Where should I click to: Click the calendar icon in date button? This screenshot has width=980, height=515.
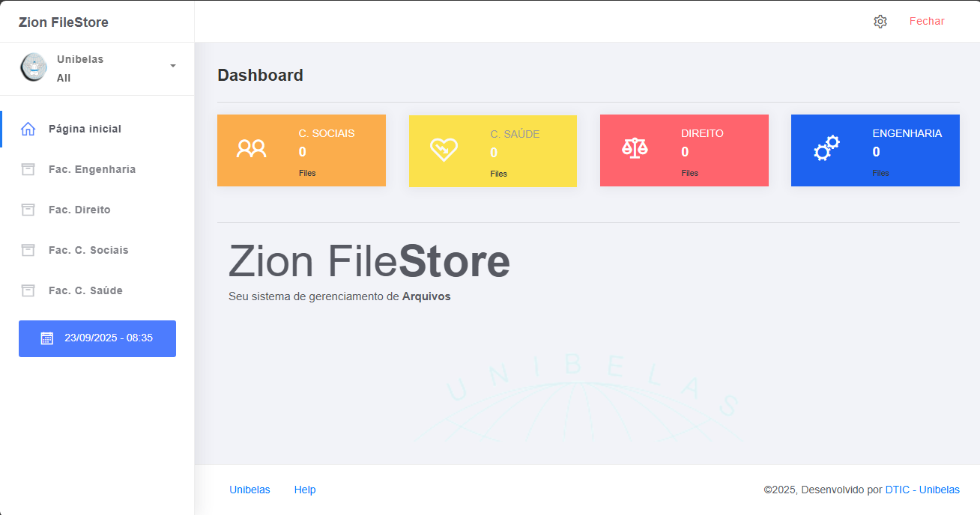coord(47,338)
